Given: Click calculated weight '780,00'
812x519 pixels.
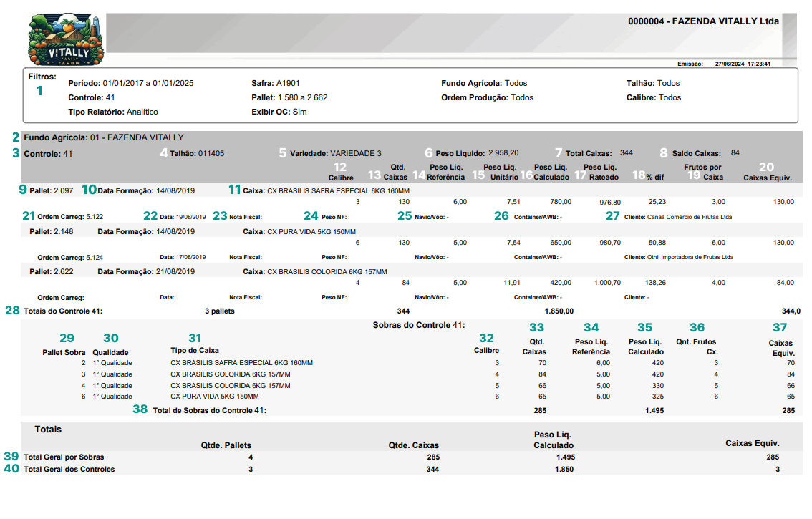Looking at the screenshot, I should click(561, 202).
